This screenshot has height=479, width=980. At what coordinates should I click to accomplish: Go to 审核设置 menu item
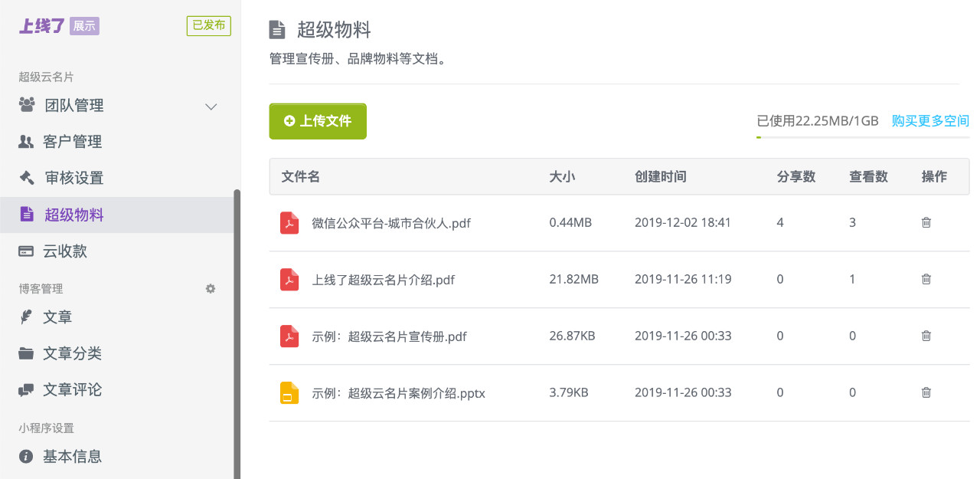point(73,178)
